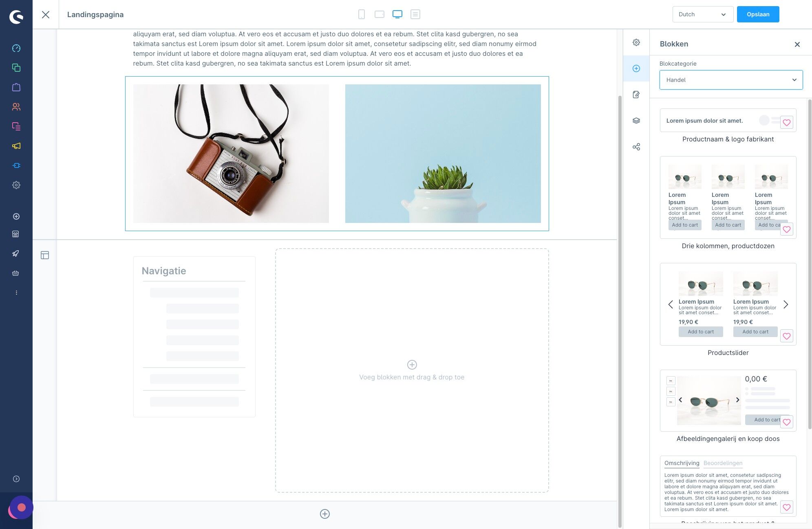The height and width of the screenshot is (529, 812).
Task: Open the Catalogues icon in left sidebar
Action: point(16,68)
